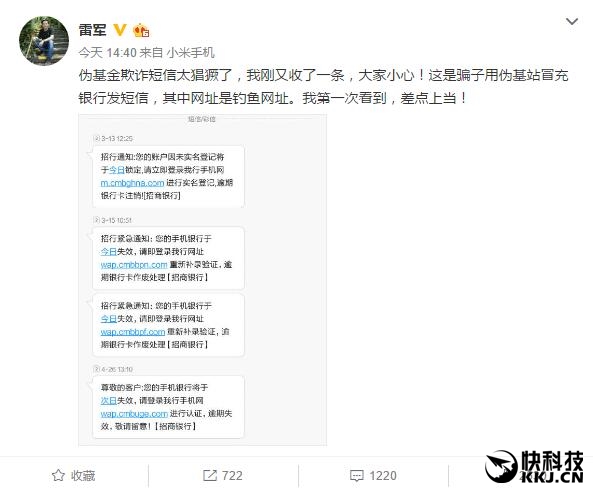The width and height of the screenshot is (593, 493).
Task: Open 雷军's profile avatar photo
Action: click(44, 41)
